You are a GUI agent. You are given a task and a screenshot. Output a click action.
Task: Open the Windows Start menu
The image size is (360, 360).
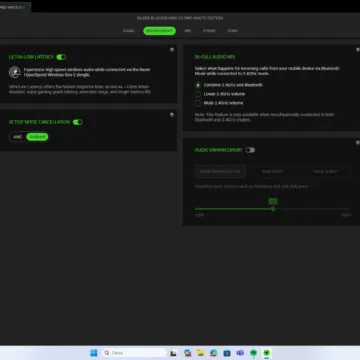pos(94,353)
